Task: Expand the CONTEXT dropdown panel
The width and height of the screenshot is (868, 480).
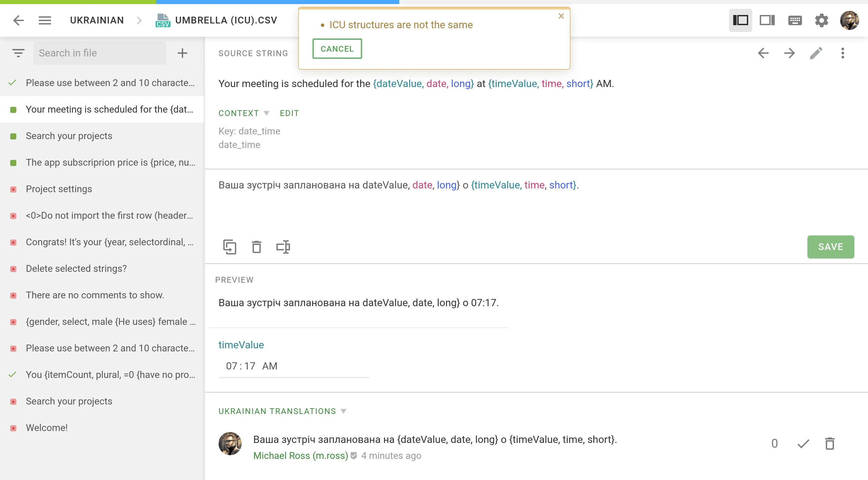Action: [x=267, y=113]
